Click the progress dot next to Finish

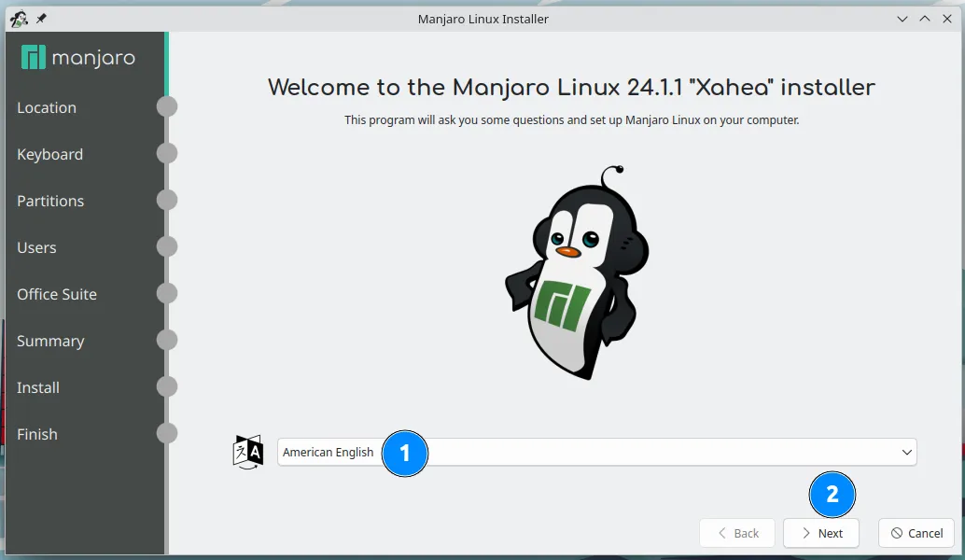tap(167, 433)
